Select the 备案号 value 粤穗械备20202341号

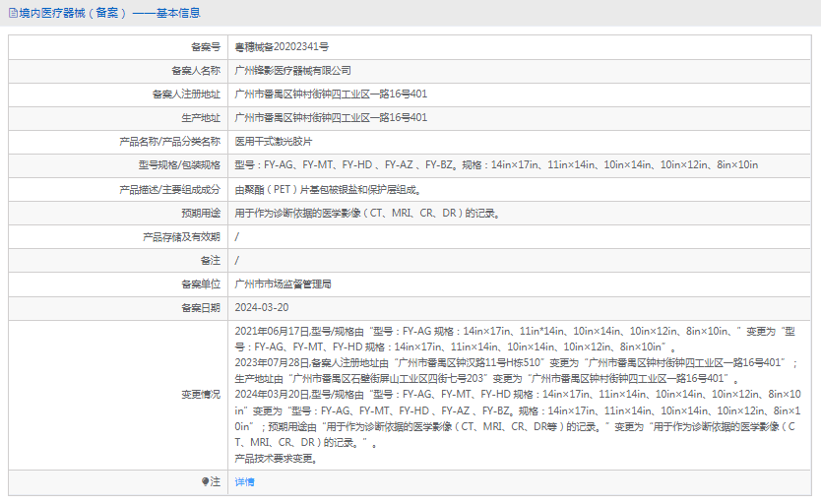(x=282, y=47)
